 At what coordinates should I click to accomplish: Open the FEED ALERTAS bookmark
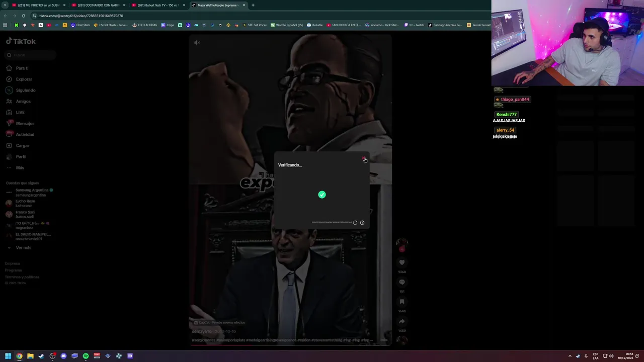point(144,25)
